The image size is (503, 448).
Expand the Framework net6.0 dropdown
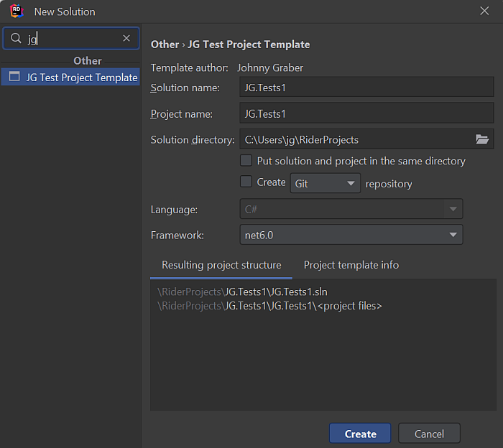(351, 235)
